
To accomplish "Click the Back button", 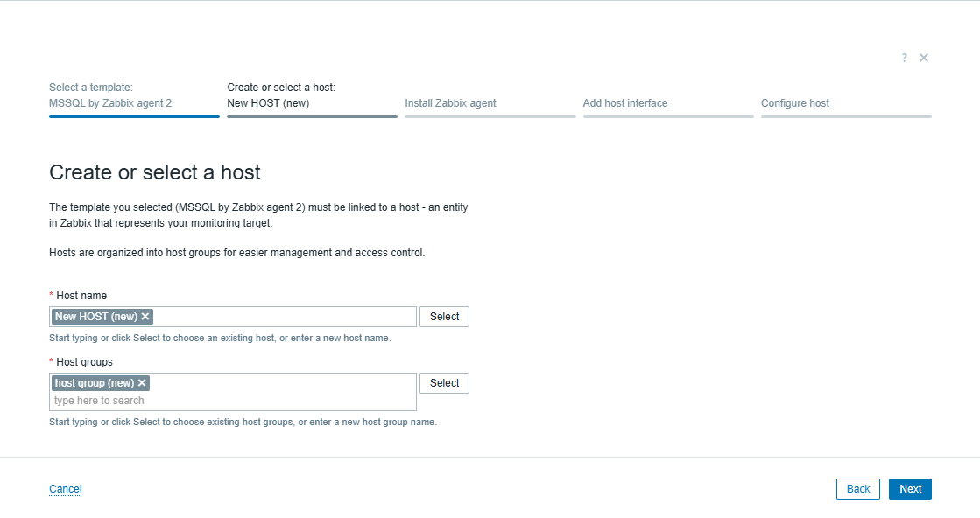I will point(858,489).
